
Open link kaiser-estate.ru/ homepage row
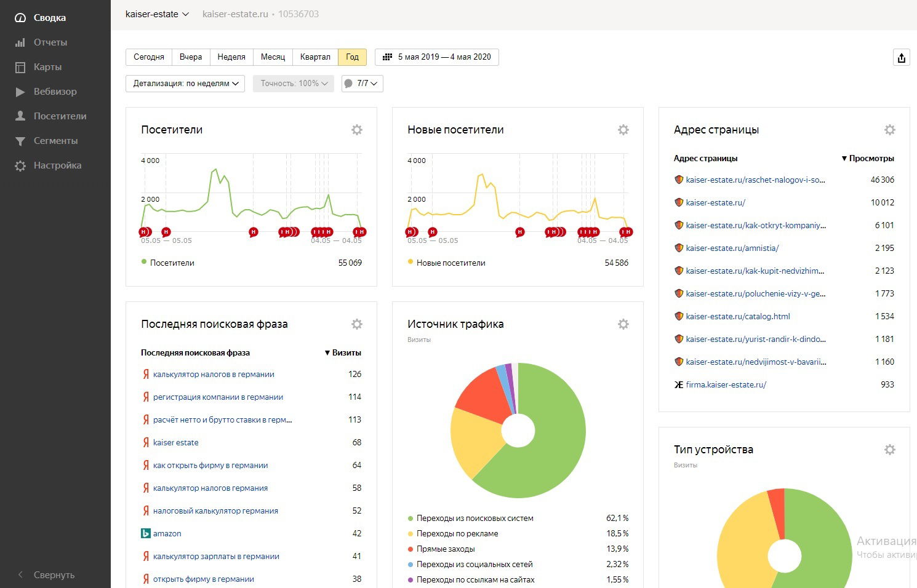(x=716, y=203)
